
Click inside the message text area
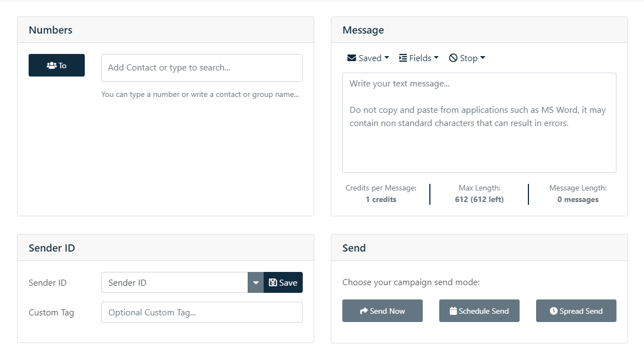pos(479,121)
